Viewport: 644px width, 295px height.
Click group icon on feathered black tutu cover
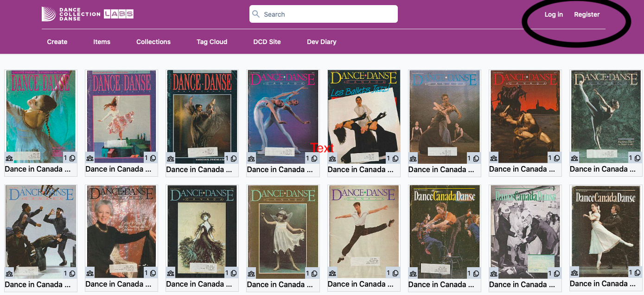[x=171, y=274]
